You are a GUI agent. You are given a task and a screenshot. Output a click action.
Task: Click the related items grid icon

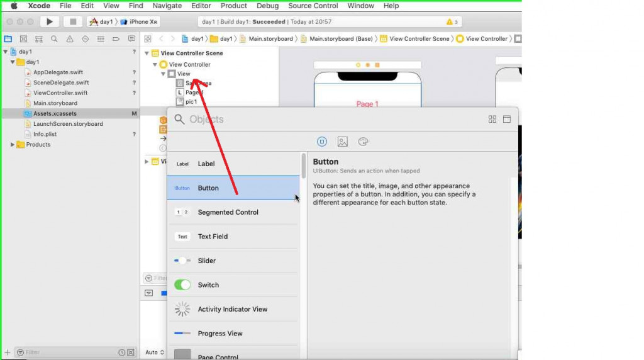[147, 38]
